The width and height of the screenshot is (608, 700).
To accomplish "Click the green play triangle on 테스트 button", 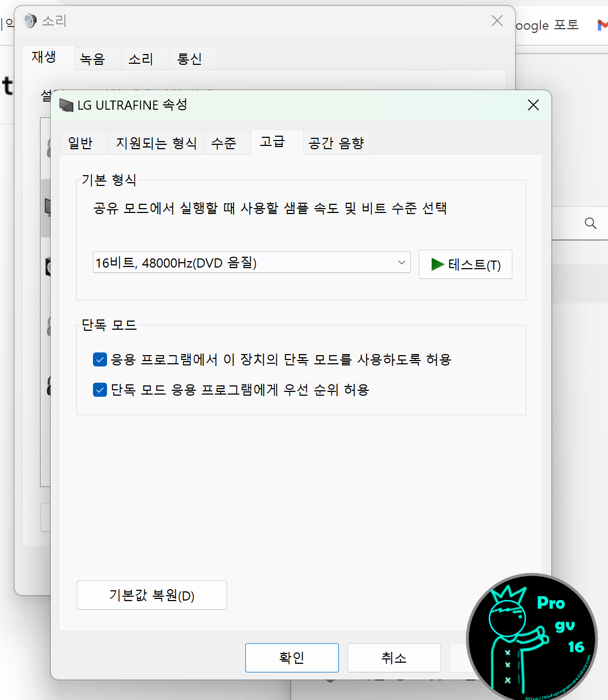I will coord(437,264).
